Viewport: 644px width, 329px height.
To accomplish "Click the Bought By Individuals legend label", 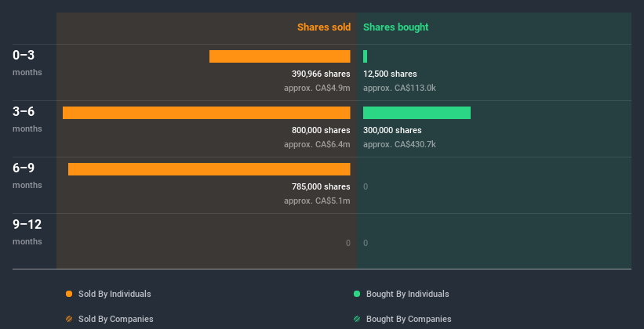I will tap(407, 294).
